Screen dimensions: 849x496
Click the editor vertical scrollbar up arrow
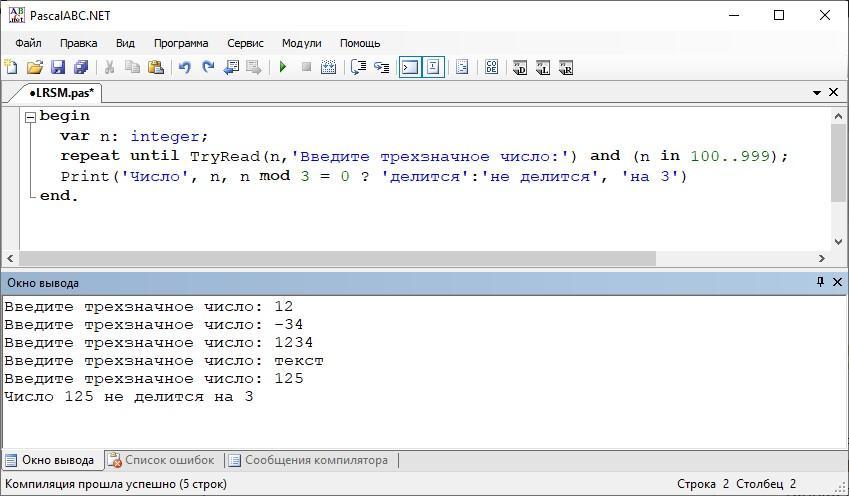pos(838,116)
